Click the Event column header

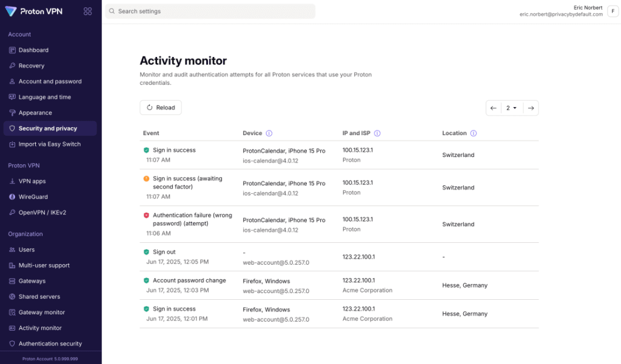tap(151, 133)
